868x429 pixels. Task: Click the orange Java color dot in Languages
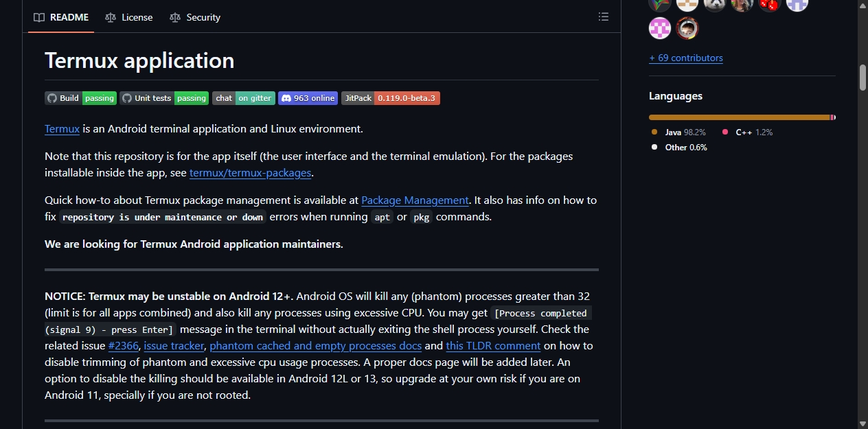click(654, 132)
